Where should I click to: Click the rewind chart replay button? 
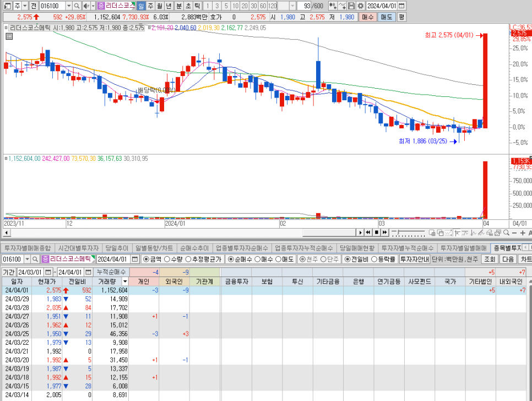click(x=368, y=232)
